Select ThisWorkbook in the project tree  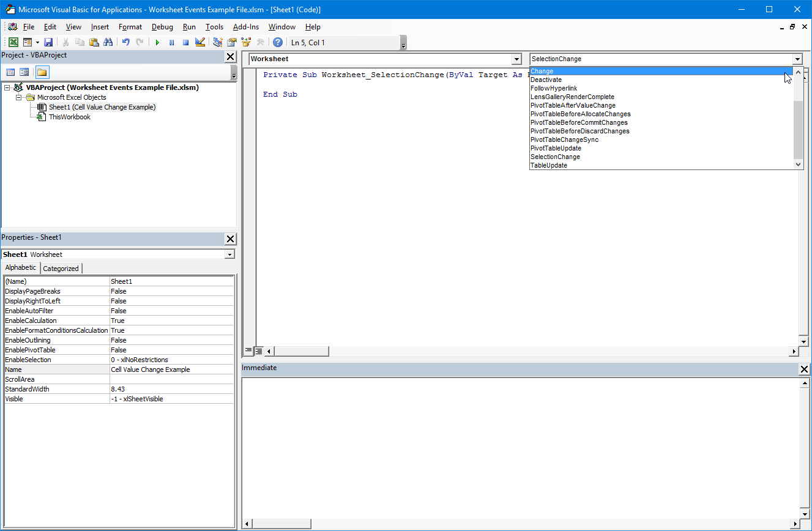[69, 117]
